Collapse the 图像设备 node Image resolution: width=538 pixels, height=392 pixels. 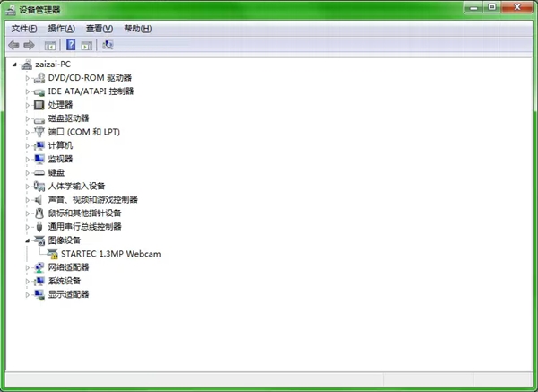(28, 240)
